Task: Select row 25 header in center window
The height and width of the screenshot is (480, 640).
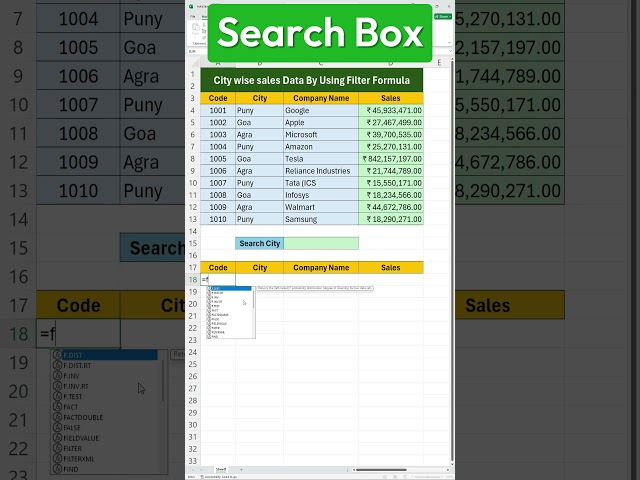Action: pos(193,364)
